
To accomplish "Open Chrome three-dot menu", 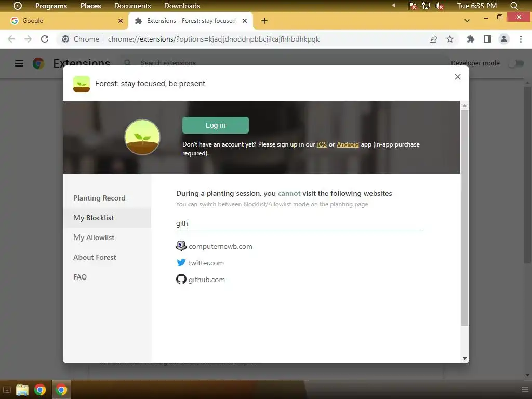I will click(x=521, y=39).
